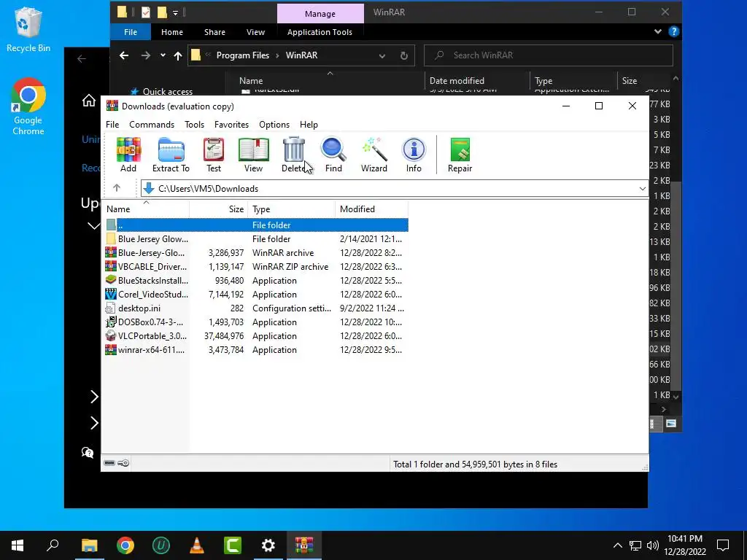Open Google Chrome desktop shortcut

click(28, 107)
